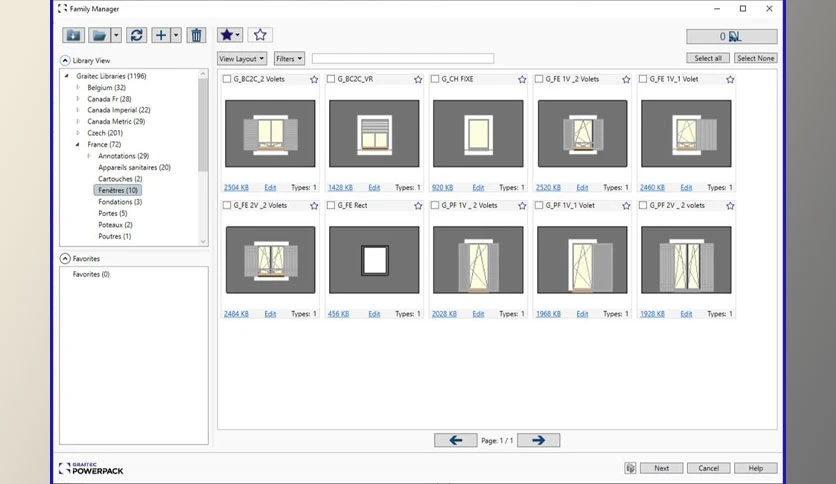Check the G_PF 1V_2 Volets checkbox
Viewport: 836px width, 484px height.
coord(435,205)
